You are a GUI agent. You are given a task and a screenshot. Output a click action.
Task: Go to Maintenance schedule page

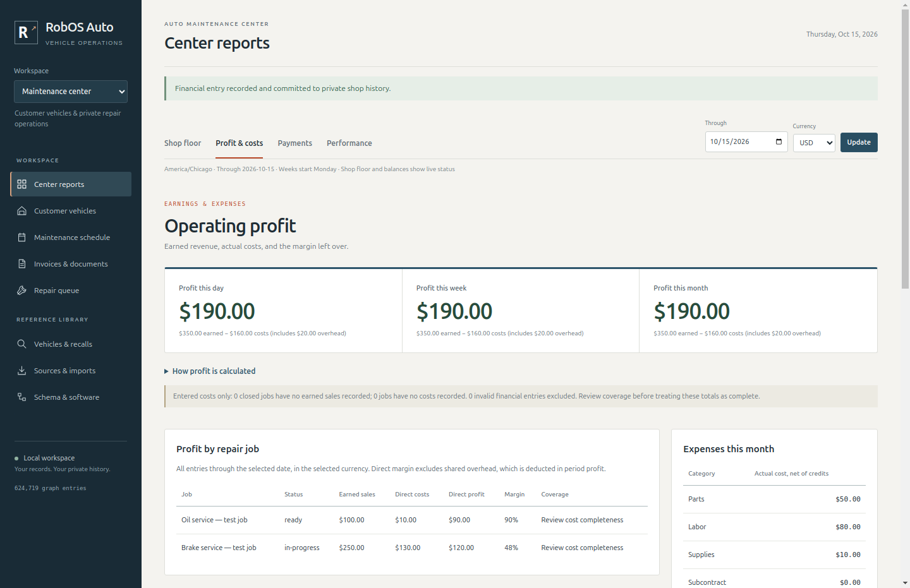(x=71, y=237)
